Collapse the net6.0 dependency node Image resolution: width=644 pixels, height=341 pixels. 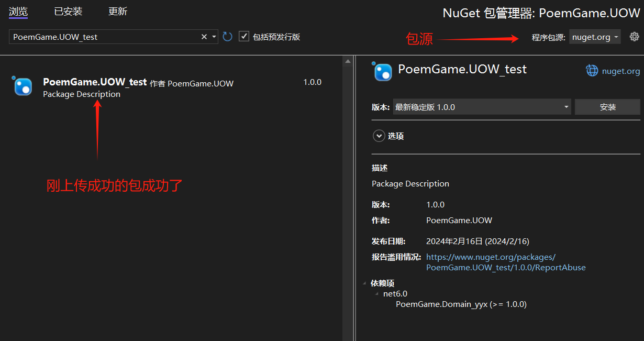[377, 293]
